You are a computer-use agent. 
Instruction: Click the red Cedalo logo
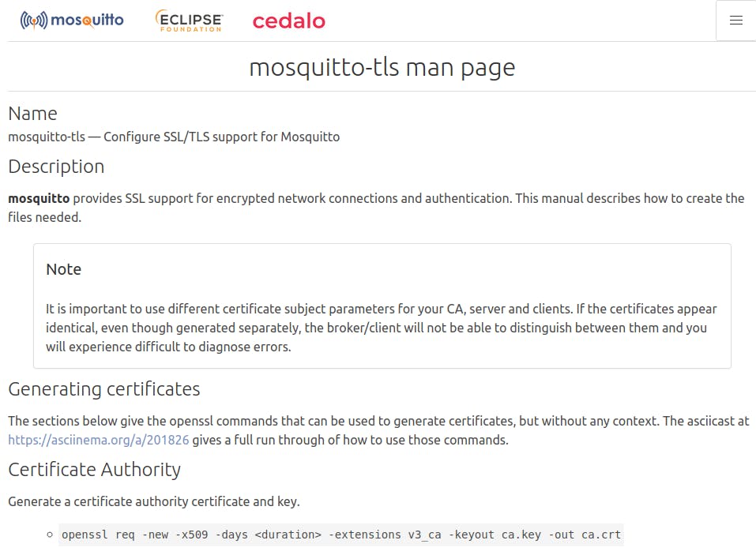click(x=288, y=21)
